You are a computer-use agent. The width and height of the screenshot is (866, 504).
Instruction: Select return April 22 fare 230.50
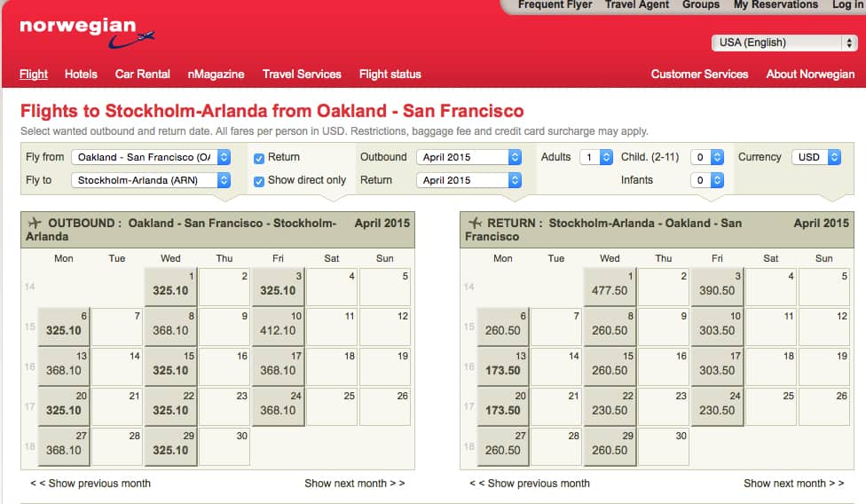[x=610, y=407]
